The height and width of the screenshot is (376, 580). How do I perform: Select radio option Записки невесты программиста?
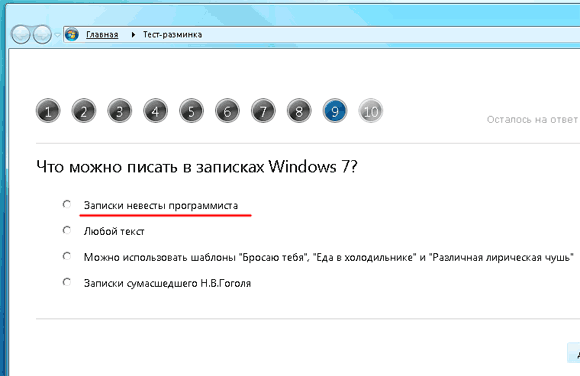(x=67, y=204)
